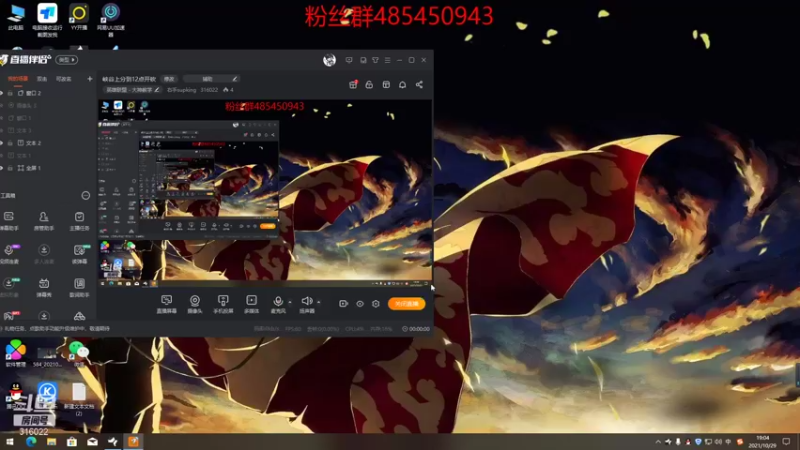Open hamburger menu in the title bar
The height and width of the screenshot is (450, 800).
coord(388,60)
